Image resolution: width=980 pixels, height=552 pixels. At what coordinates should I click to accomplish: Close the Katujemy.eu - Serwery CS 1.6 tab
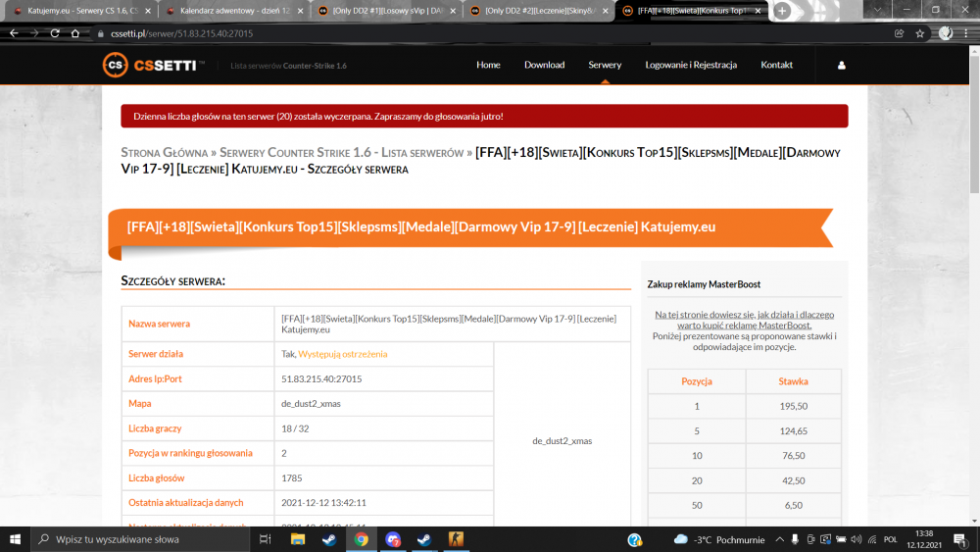pyautogui.click(x=148, y=11)
